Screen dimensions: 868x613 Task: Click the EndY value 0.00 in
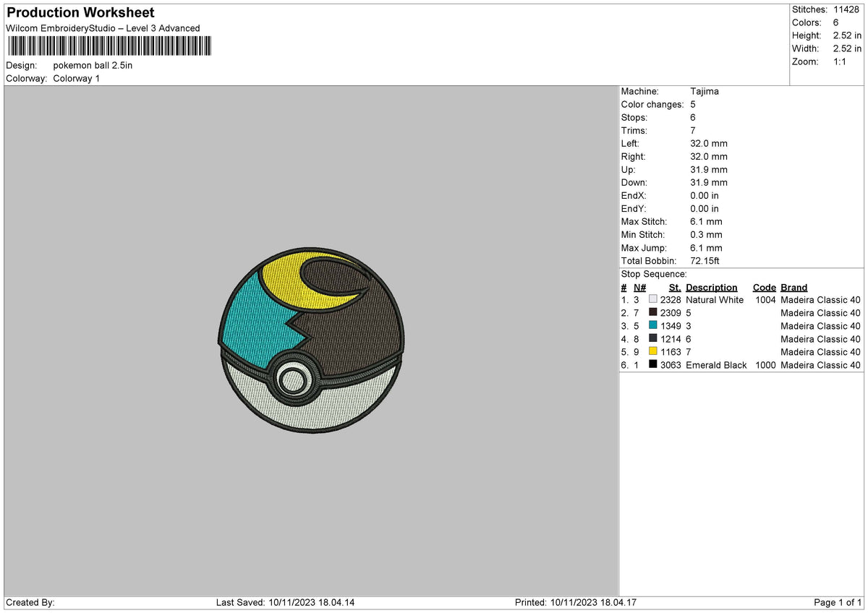[x=705, y=208]
